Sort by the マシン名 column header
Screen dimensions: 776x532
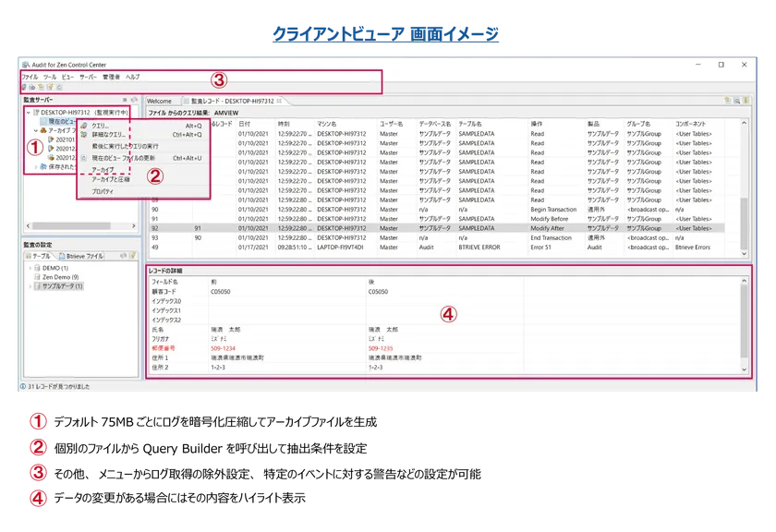tap(327, 124)
